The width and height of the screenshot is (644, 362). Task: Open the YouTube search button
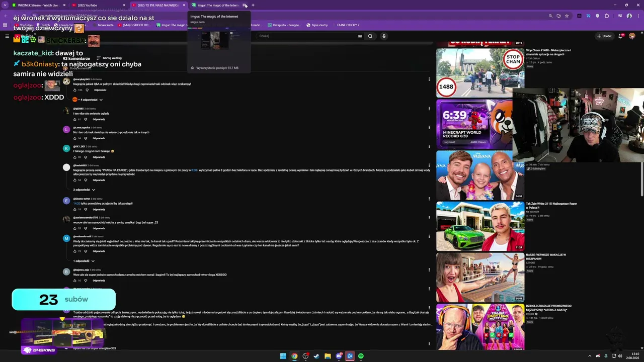point(370,36)
